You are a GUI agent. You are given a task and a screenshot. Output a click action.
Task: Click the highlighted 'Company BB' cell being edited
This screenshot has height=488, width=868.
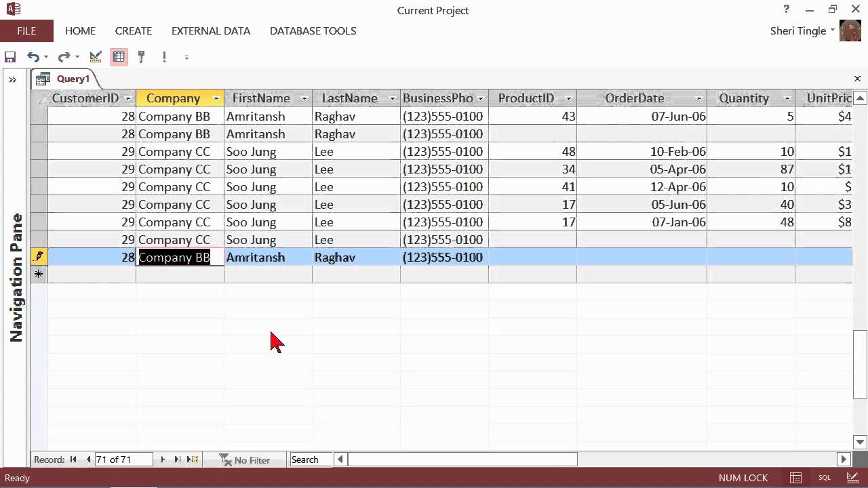[x=180, y=257]
